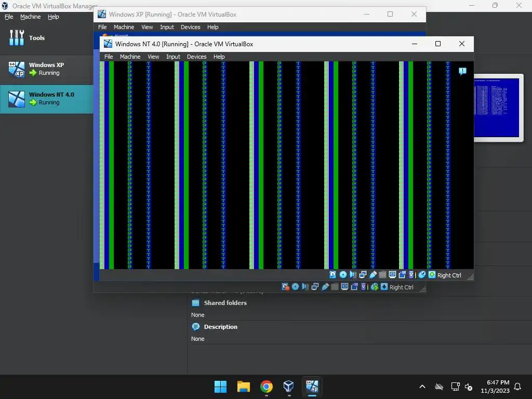
Task: Open Input menu in Windows XP window
Action: point(167,27)
